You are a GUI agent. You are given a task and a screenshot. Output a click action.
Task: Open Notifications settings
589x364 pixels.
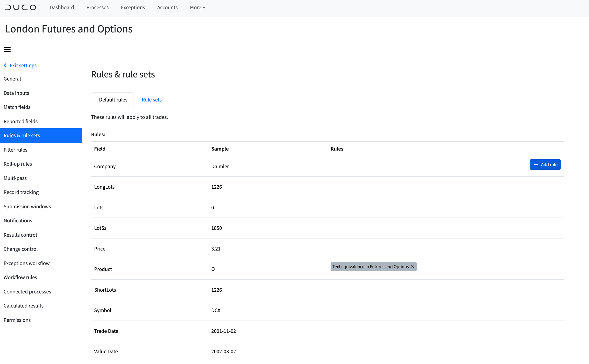18,220
